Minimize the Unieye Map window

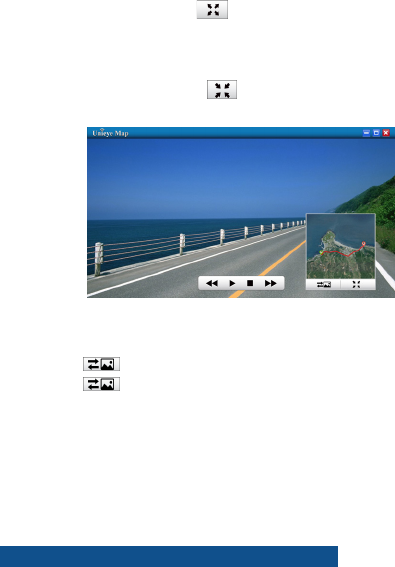click(366, 133)
